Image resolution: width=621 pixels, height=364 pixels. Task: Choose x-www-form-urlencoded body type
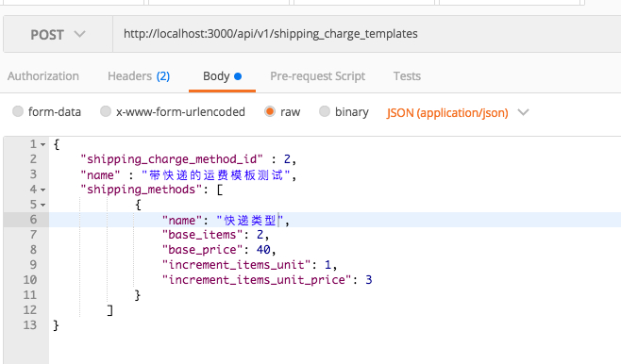[106, 111]
